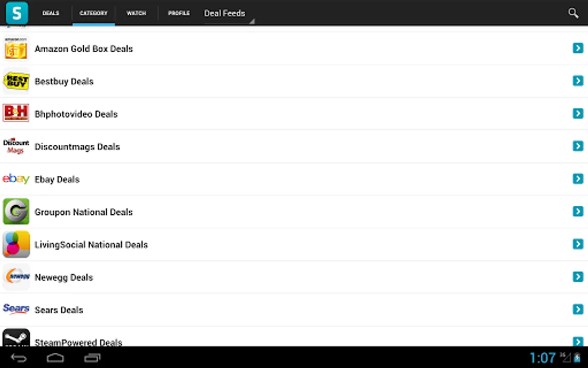
Task: Switch to the Category tab
Action: (x=94, y=13)
